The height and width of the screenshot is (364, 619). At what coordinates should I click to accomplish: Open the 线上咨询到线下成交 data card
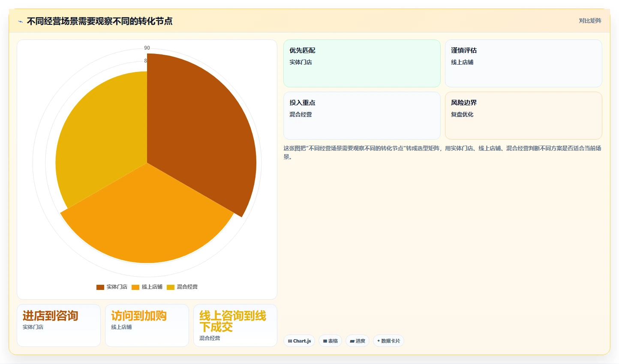click(235, 325)
